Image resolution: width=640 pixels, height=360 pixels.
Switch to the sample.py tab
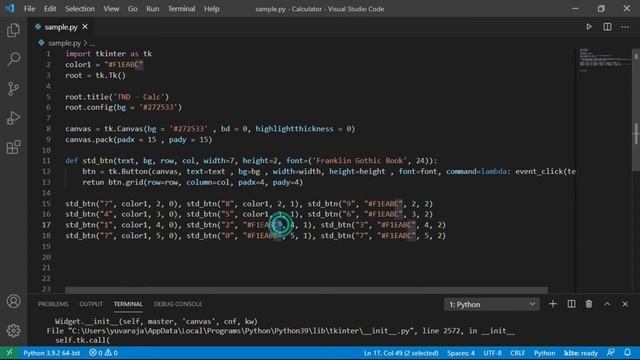tap(61, 27)
